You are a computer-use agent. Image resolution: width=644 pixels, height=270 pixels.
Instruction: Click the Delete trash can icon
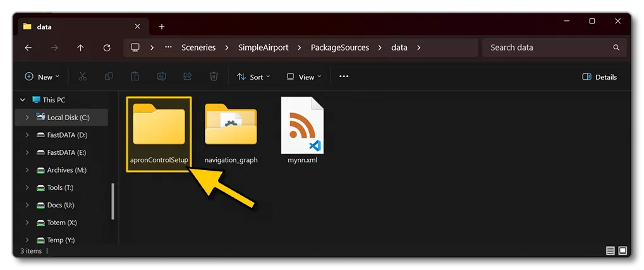[x=214, y=77]
